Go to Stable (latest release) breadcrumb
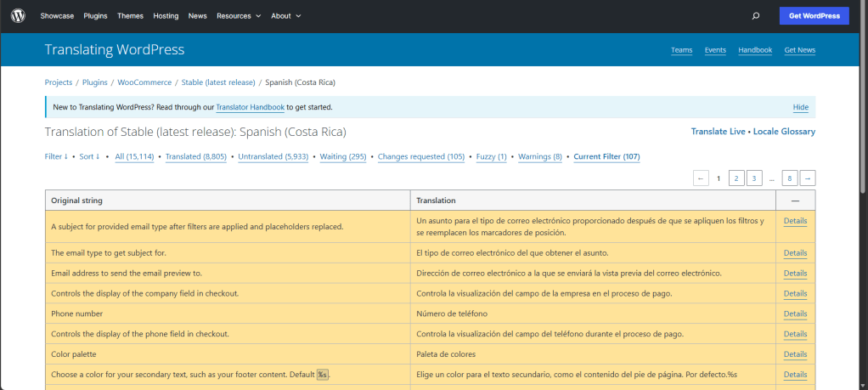Screen dimensions: 868x390 point(218,82)
